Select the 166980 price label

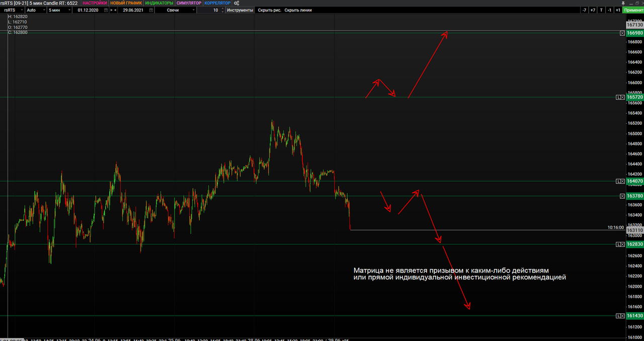coord(635,33)
